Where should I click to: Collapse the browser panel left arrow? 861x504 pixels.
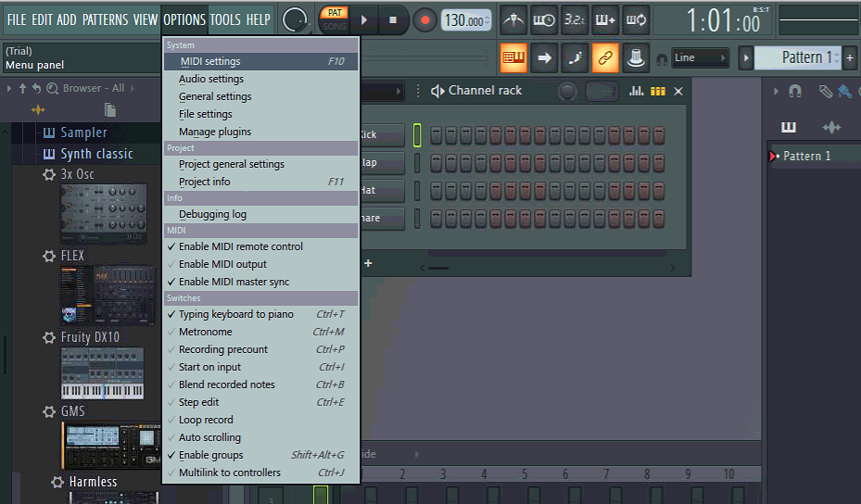coord(8,88)
